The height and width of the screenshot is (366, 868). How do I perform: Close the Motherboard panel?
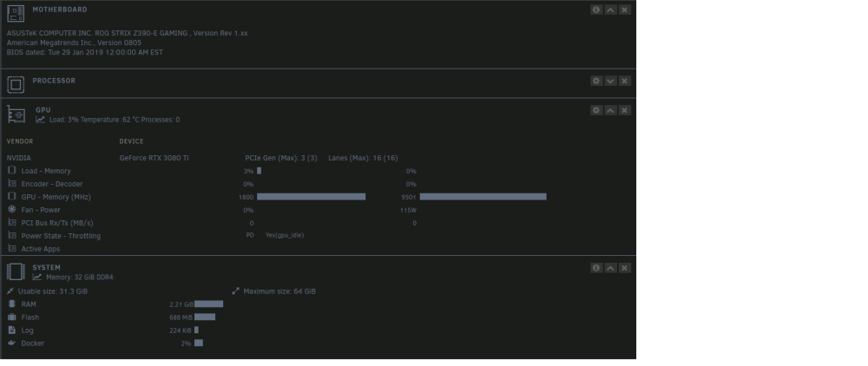624,10
